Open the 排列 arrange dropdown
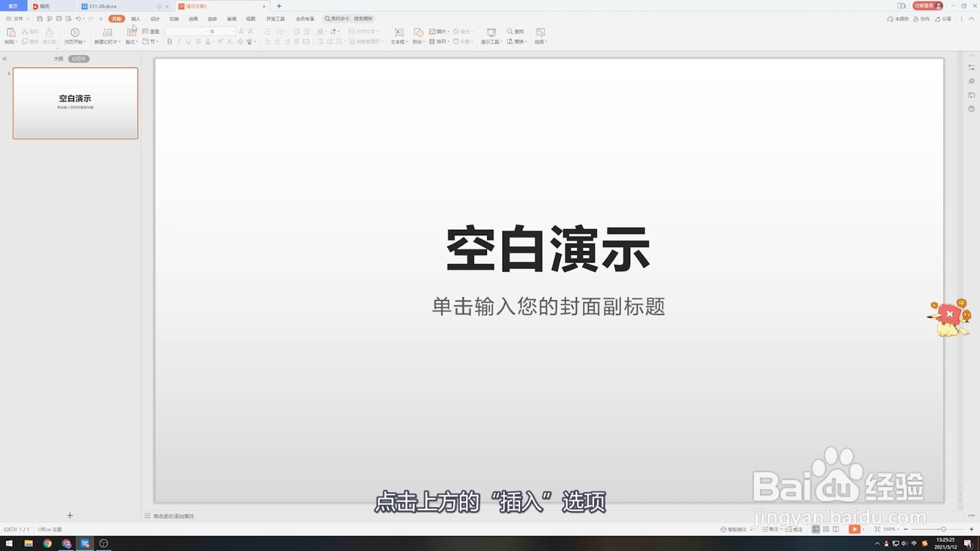This screenshot has height=551, width=980. (439, 42)
